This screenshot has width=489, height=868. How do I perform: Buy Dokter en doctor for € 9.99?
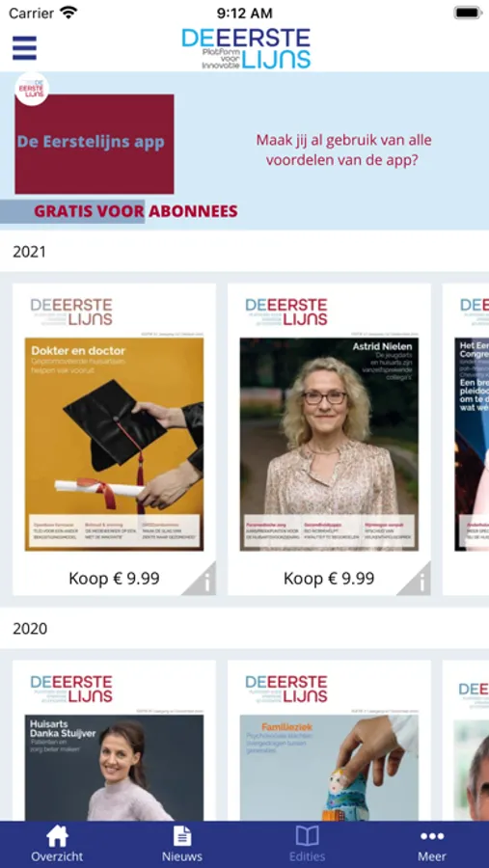(114, 579)
